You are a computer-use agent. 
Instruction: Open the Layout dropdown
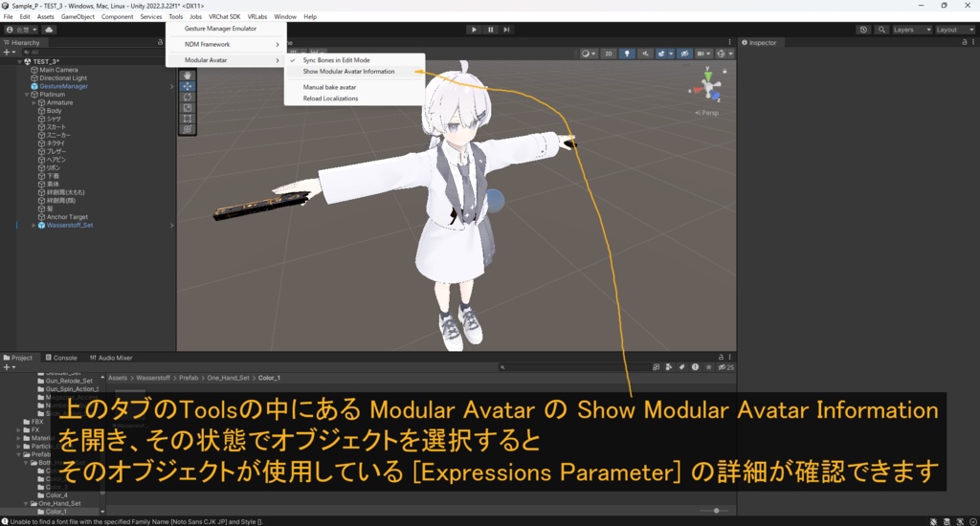[x=955, y=30]
